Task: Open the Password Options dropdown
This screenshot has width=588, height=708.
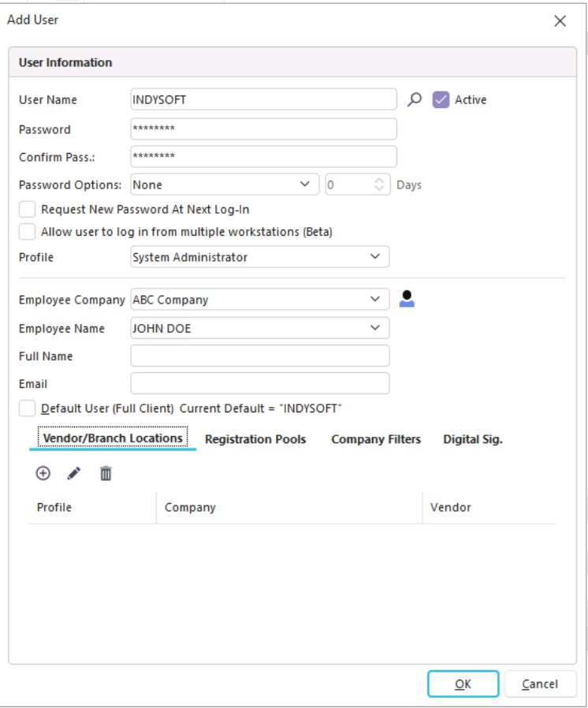Action: coord(304,184)
